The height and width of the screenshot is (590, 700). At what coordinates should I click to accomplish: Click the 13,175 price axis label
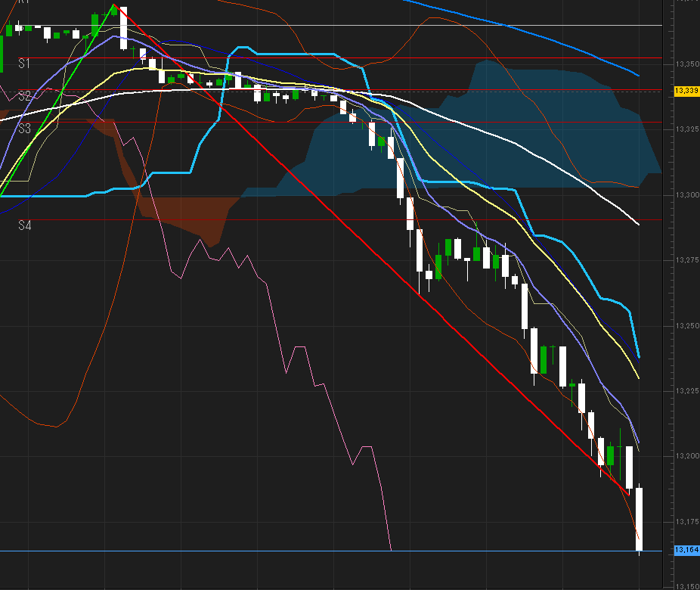click(687, 522)
